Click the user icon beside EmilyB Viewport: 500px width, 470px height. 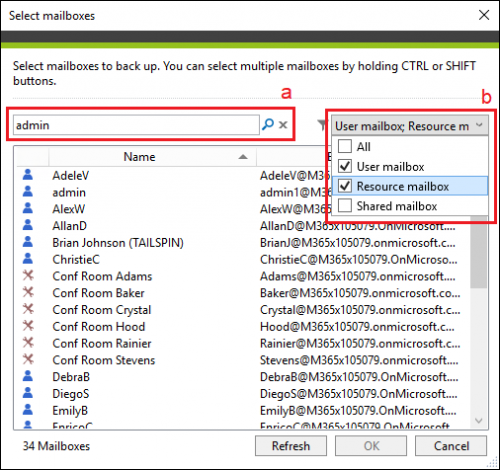(x=28, y=409)
